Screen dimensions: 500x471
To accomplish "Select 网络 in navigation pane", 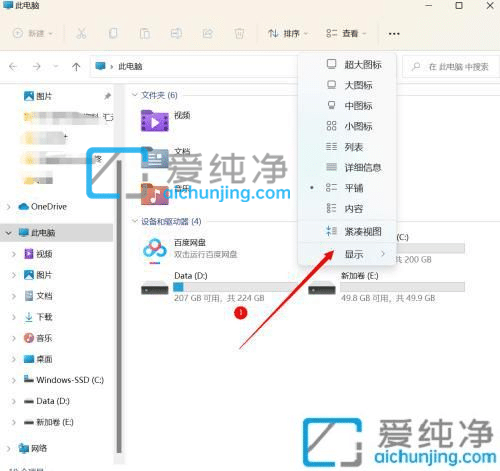I will click(33, 448).
